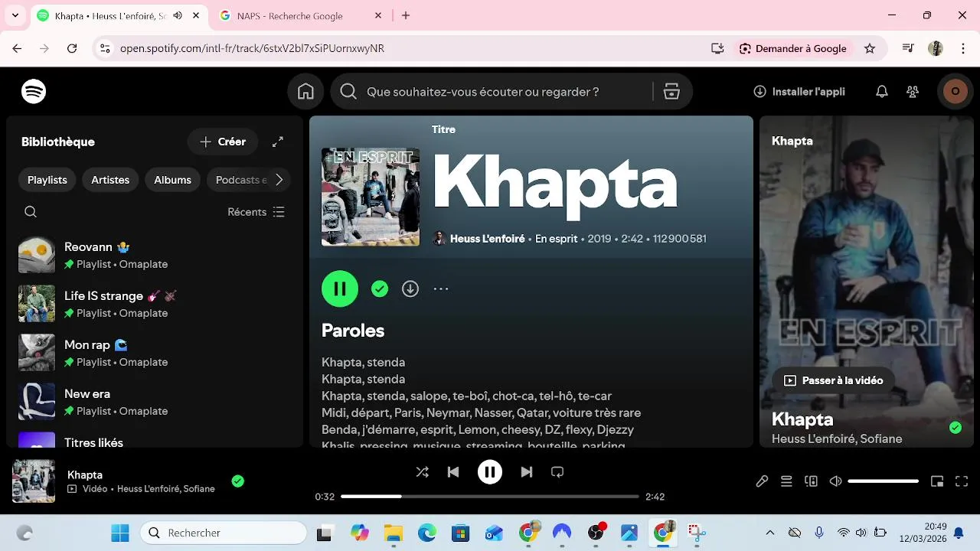
Task: Toggle shuffle playback
Action: (x=423, y=472)
